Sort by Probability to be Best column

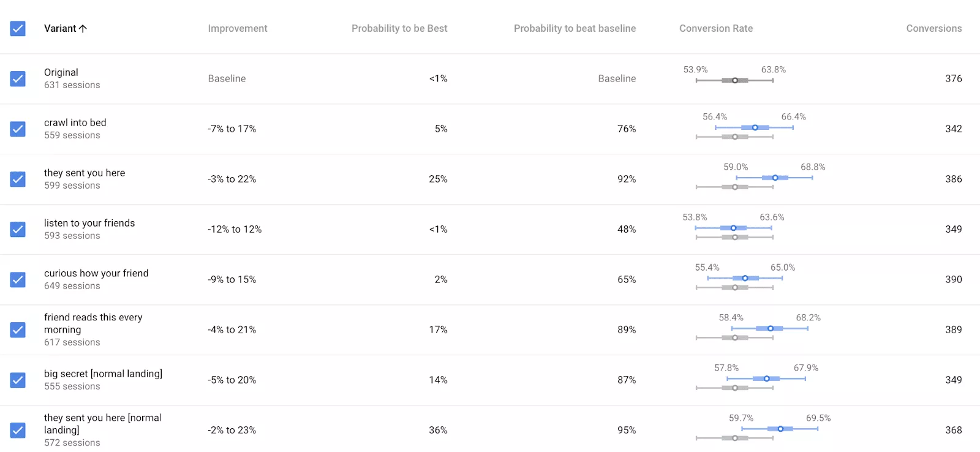coord(399,28)
